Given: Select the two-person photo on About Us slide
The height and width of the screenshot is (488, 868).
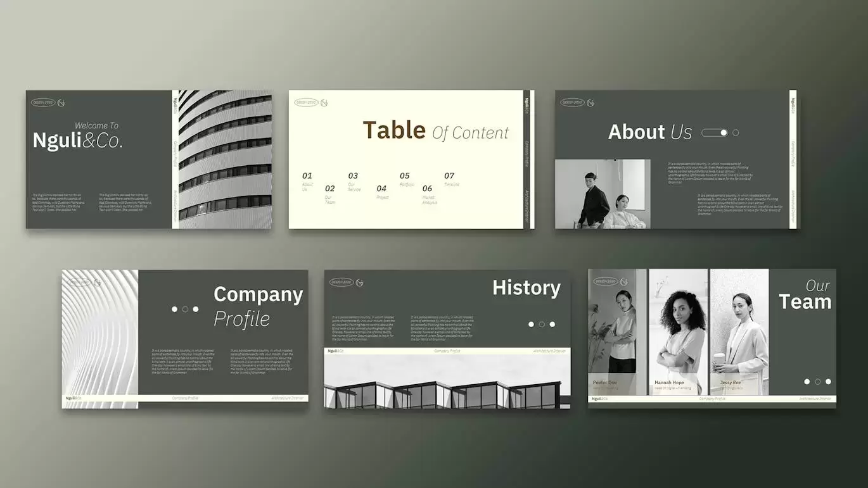Looking at the screenshot, I should click(603, 194).
